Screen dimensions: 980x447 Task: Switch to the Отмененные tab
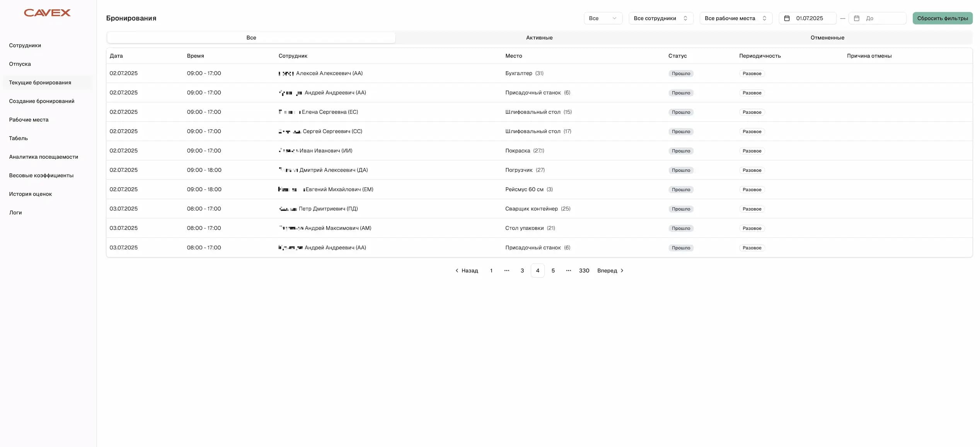[x=827, y=38]
